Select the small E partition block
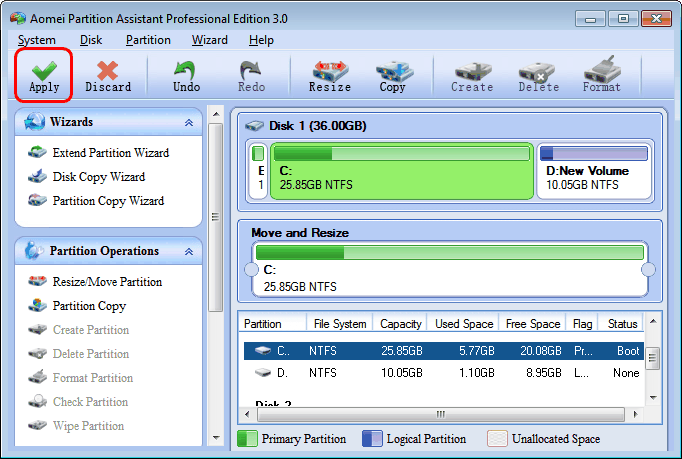682x459 pixels. pyautogui.click(x=258, y=171)
